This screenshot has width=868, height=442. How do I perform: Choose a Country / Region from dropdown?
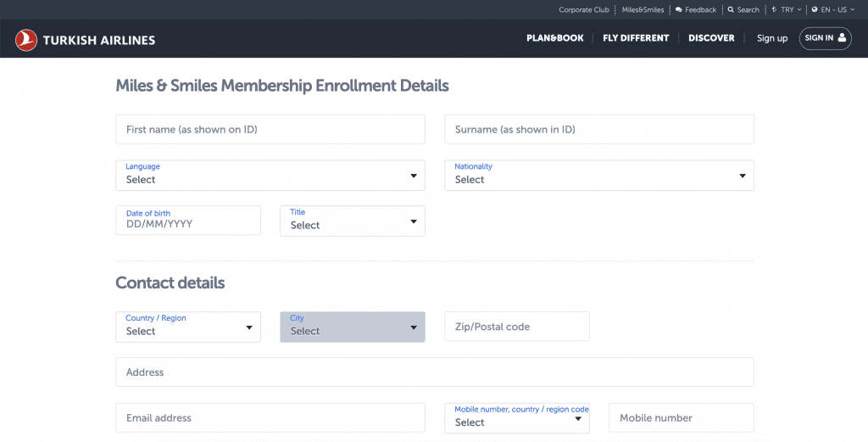click(x=188, y=327)
